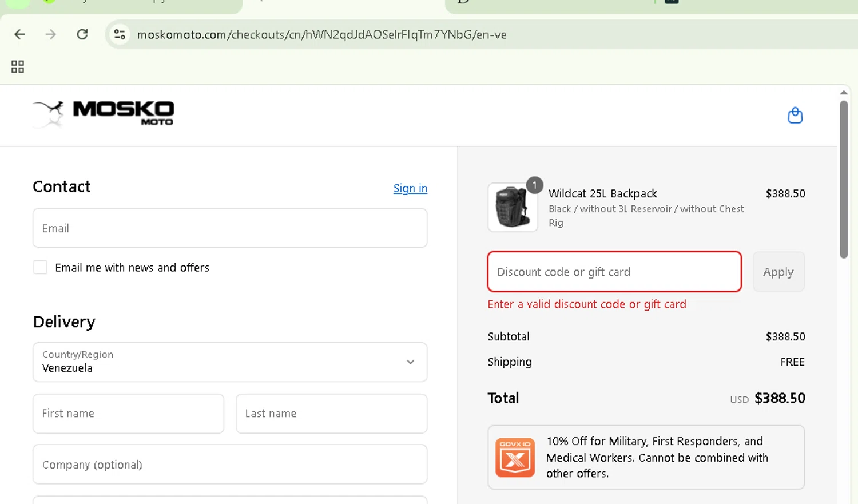Focus the Email input field
The height and width of the screenshot is (504, 858).
pos(230,228)
